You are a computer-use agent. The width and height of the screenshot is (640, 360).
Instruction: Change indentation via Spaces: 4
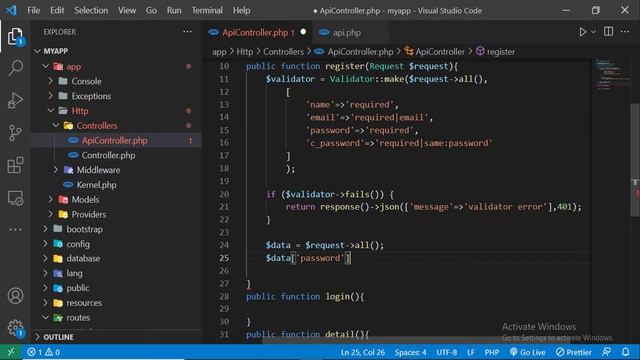tap(410, 352)
